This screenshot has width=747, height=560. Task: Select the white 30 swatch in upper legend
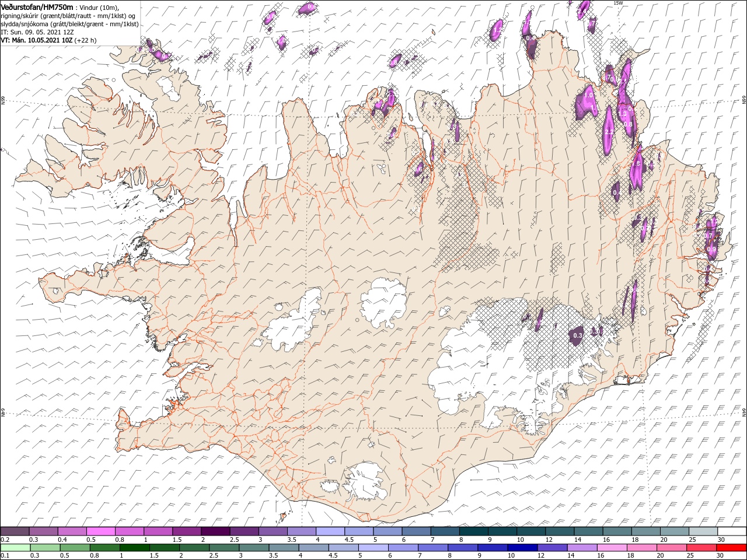click(732, 531)
